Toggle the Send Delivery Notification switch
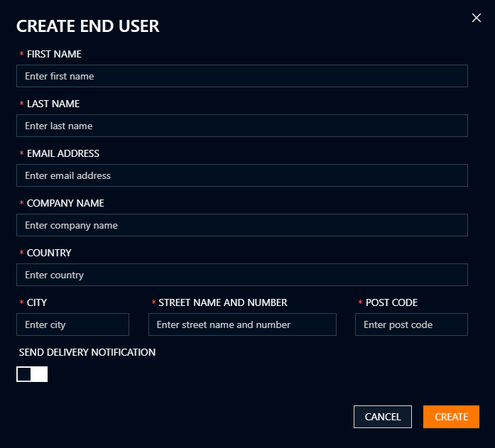 (x=32, y=374)
